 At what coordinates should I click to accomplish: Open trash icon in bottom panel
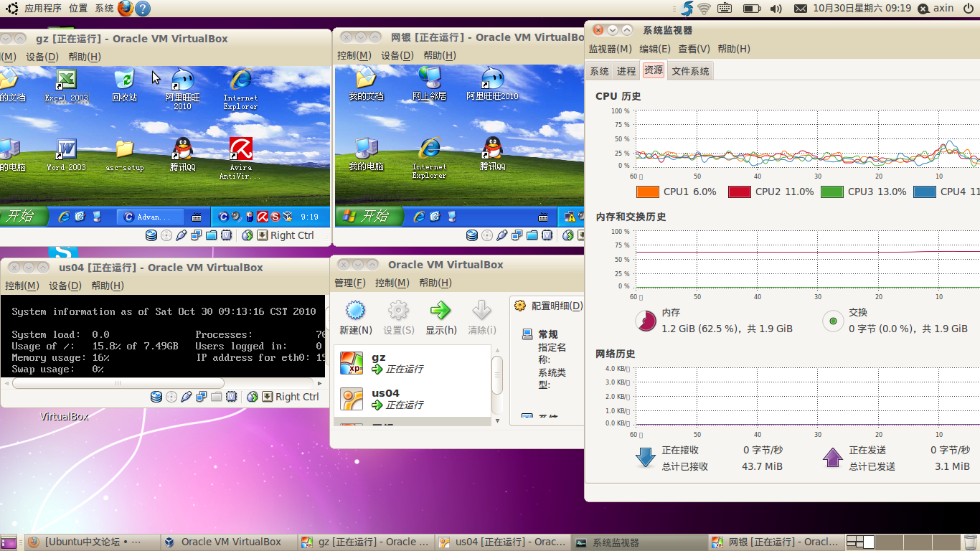970,542
